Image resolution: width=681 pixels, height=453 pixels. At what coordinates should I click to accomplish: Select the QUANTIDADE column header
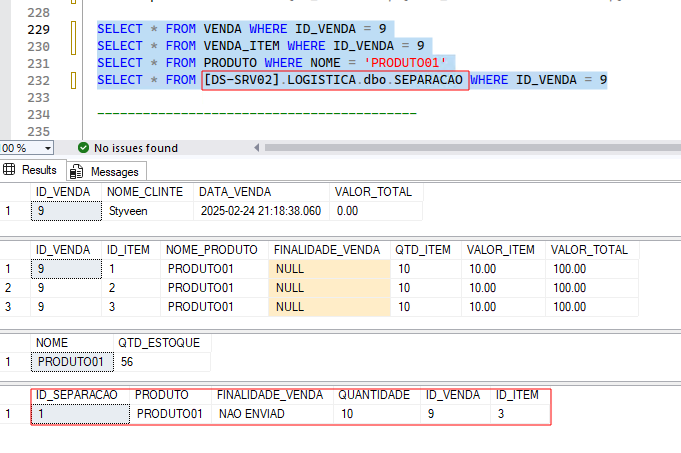coord(374,394)
